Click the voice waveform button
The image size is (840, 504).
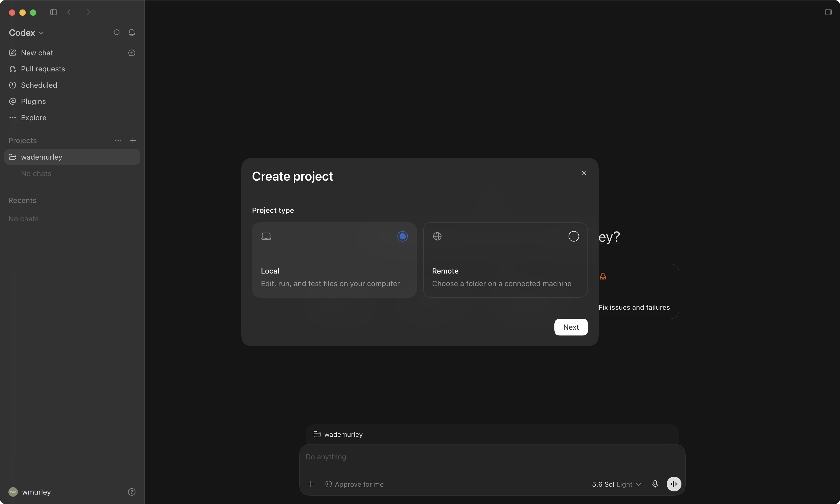(674, 484)
